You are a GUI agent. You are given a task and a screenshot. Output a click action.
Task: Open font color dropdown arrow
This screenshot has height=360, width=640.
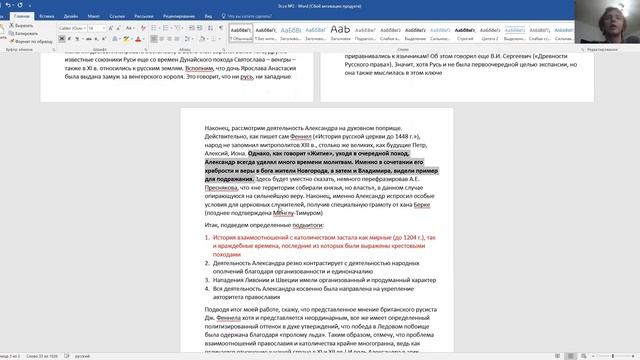[144, 39]
